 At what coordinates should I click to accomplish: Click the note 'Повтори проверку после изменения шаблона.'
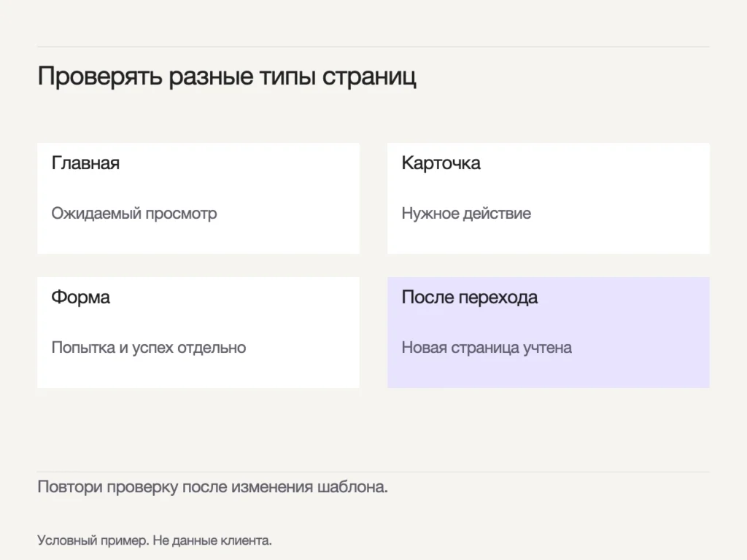click(212, 487)
